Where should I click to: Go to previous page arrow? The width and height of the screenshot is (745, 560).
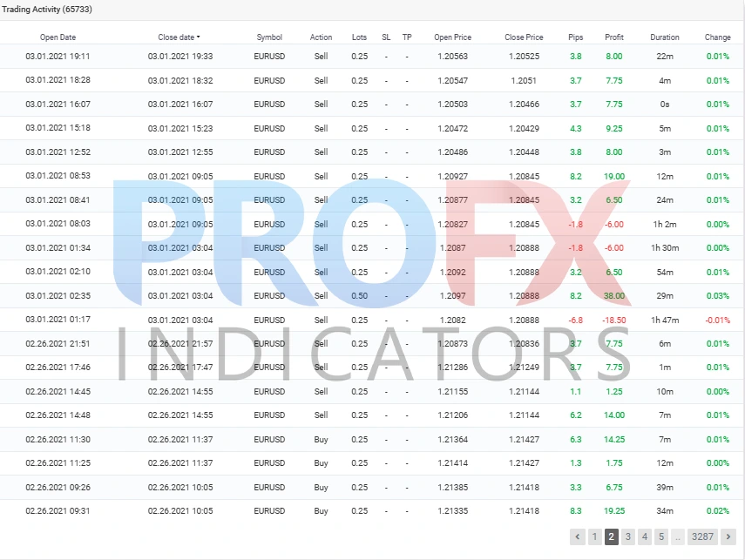pyautogui.click(x=578, y=536)
